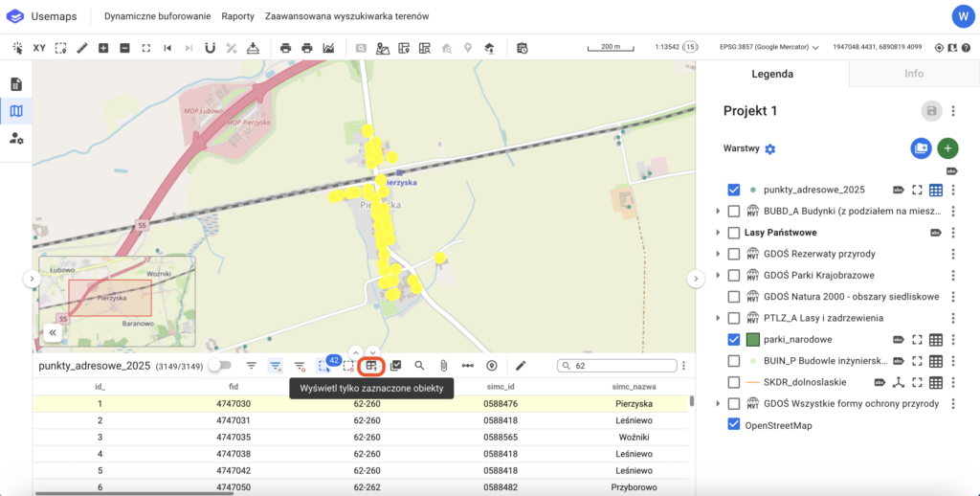Screen dimensions: 980x496
Task: Toggle the switch beside punkty_adresowe_2025 table title
Action: coord(220,366)
